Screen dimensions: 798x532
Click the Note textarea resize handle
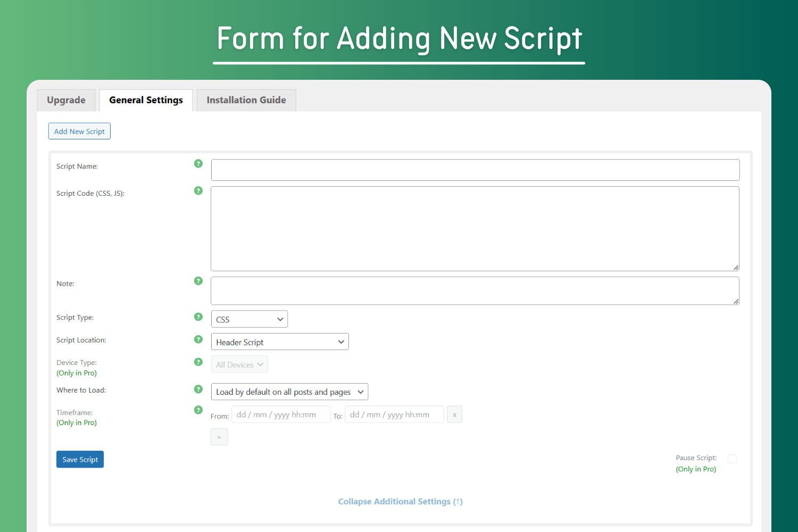point(736,301)
